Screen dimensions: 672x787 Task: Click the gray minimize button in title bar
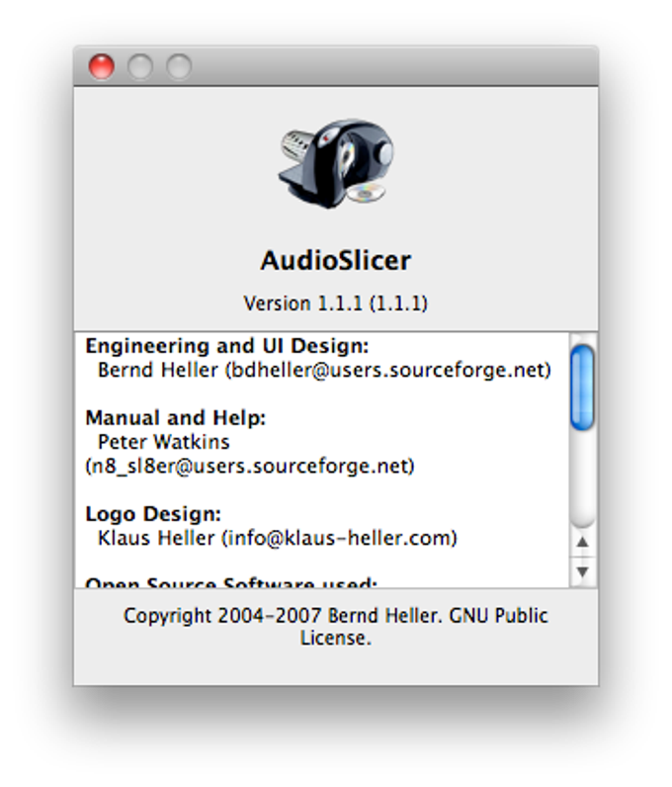[140, 67]
